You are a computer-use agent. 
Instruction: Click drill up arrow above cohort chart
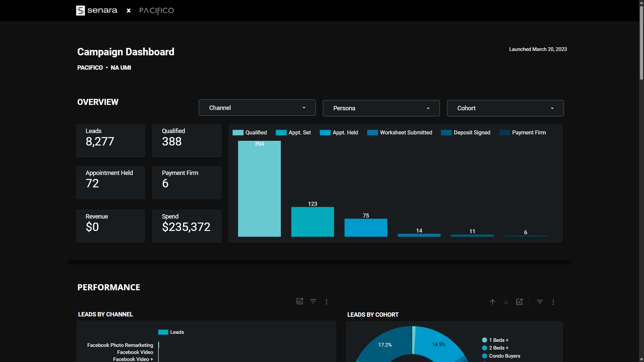click(492, 302)
